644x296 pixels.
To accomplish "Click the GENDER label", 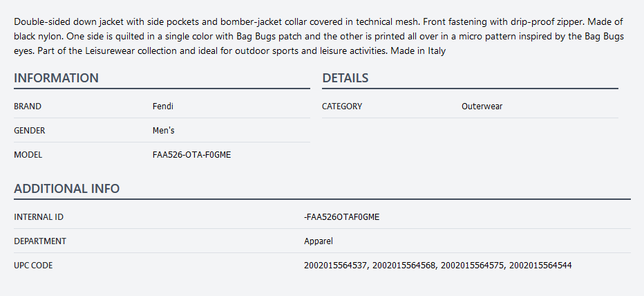I will click(30, 131).
